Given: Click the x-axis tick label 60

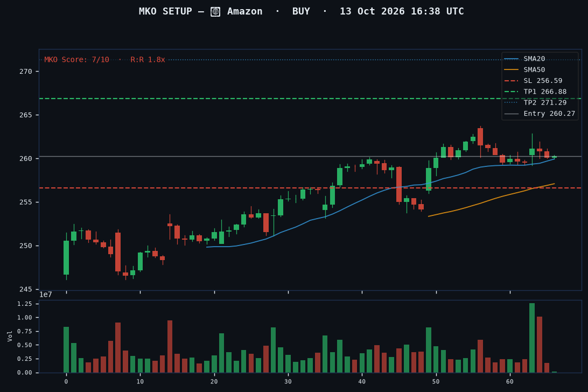Looking at the screenshot, I should point(509,382).
